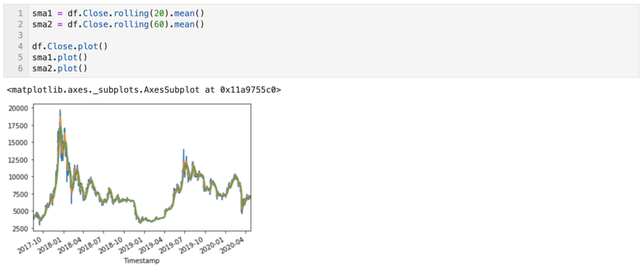Click the Timestamp axis title
This screenshot has width=644, height=267.
tap(142, 261)
